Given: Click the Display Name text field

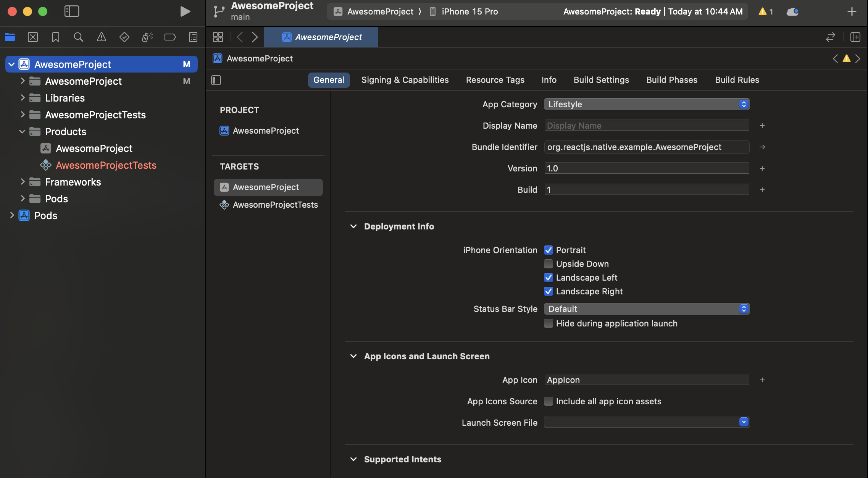Looking at the screenshot, I should click(x=647, y=126).
